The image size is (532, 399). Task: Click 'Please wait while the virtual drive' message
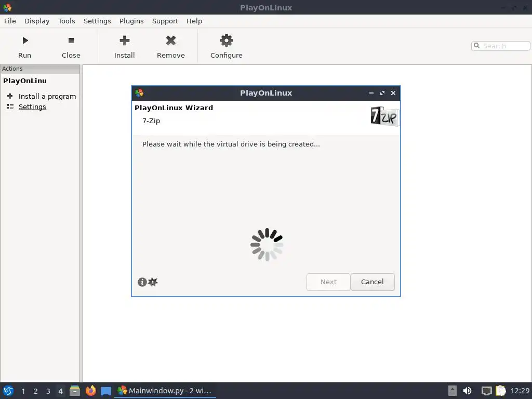tap(231, 144)
